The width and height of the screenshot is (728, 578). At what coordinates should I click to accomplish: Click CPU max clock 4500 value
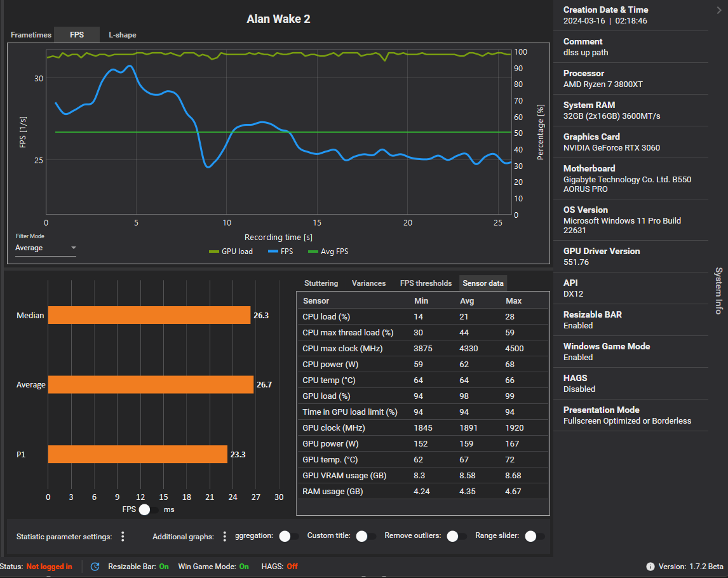pyautogui.click(x=514, y=348)
